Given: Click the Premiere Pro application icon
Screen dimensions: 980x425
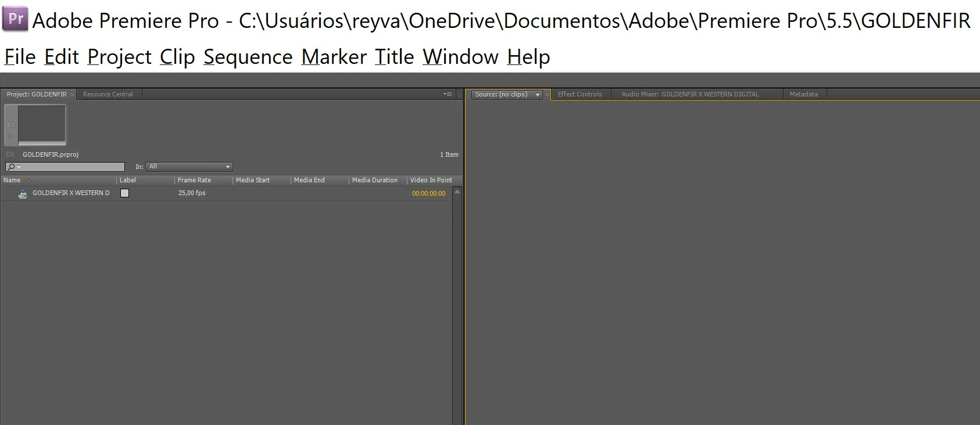Looking at the screenshot, I should point(15,20).
